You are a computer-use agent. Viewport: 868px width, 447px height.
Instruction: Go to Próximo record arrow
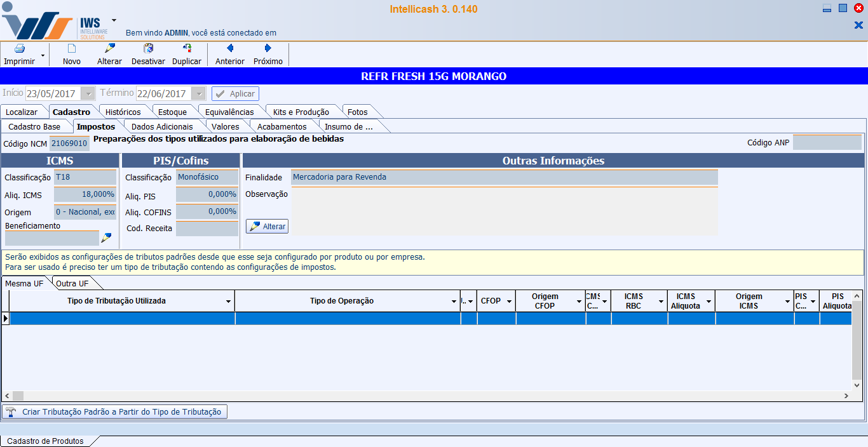coord(268,49)
